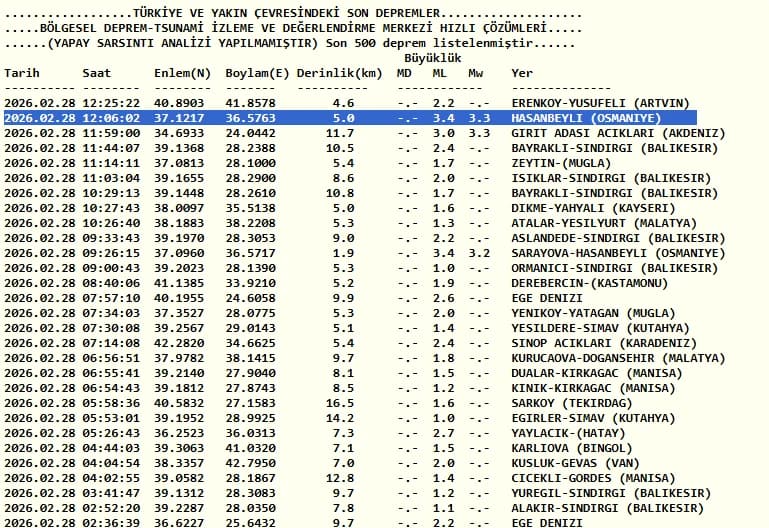
Task: Click the Enlem(N) column header
Action: pos(182,74)
